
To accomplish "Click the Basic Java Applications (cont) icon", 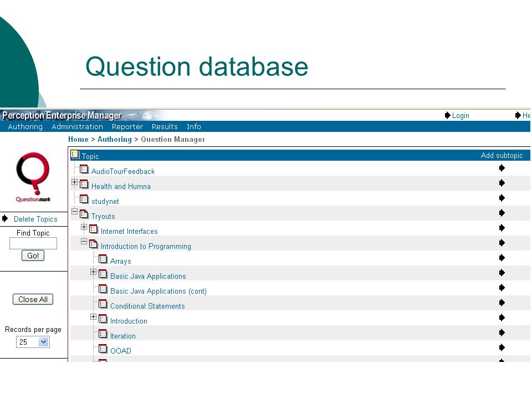I will pyautogui.click(x=103, y=289).
